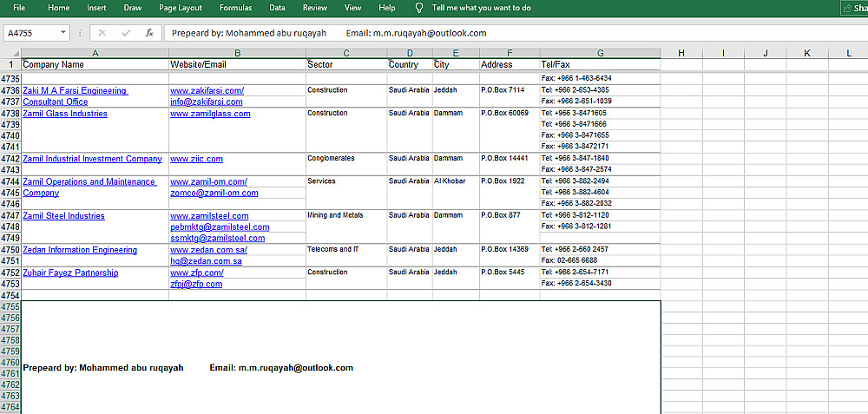Select column K header
This screenshot has height=414, width=868.
(x=807, y=53)
